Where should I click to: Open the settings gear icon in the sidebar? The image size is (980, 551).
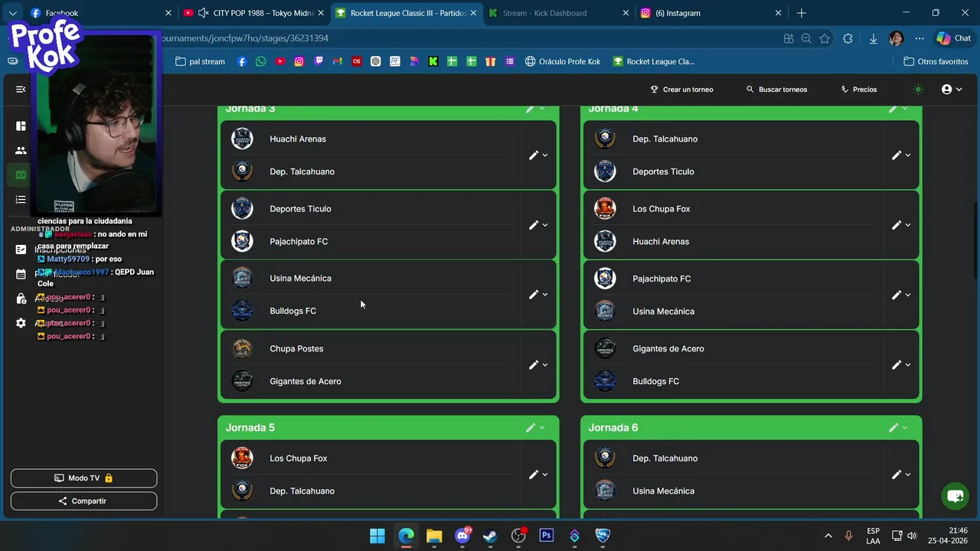[21, 323]
